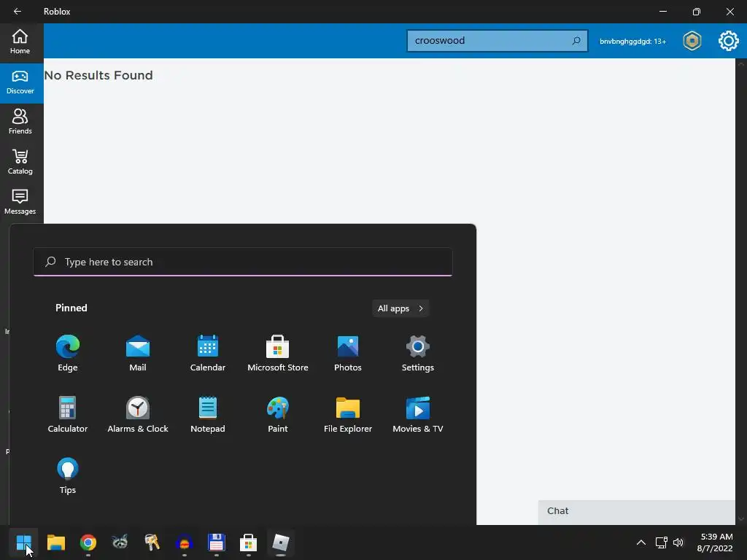Open the keys icon app in taskbar

(152, 542)
